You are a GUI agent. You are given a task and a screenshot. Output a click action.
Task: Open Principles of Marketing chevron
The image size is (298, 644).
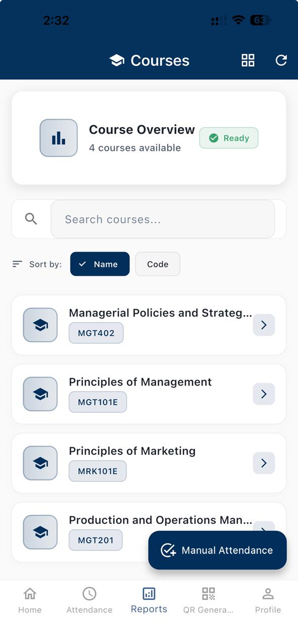tap(264, 463)
